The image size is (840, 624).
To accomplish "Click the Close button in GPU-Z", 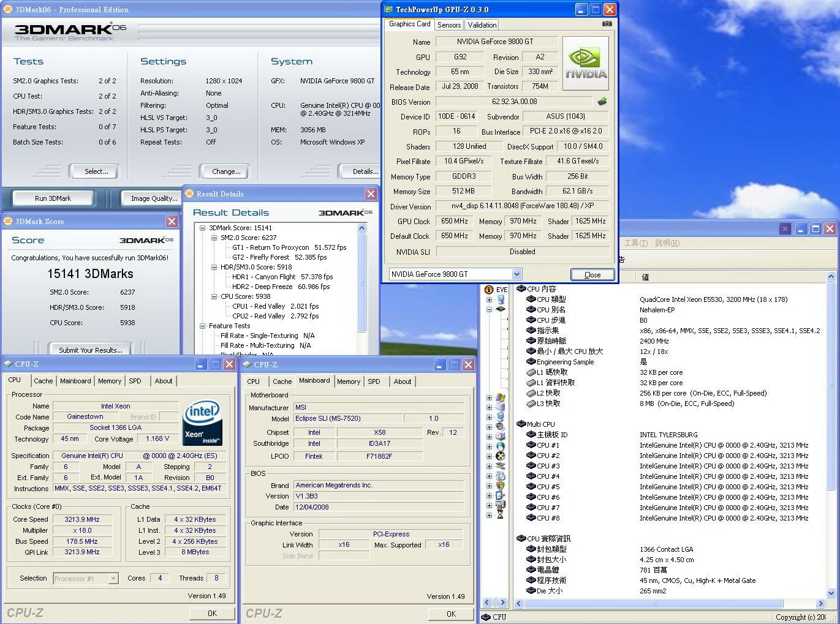I will coord(592,274).
